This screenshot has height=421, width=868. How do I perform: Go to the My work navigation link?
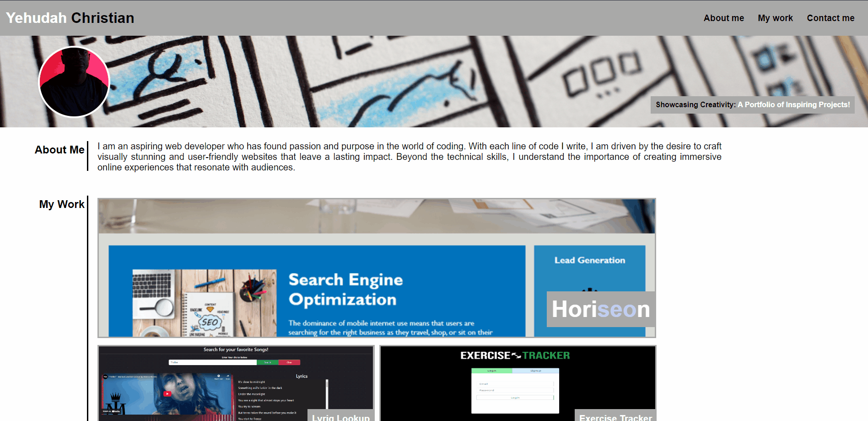[x=775, y=18]
